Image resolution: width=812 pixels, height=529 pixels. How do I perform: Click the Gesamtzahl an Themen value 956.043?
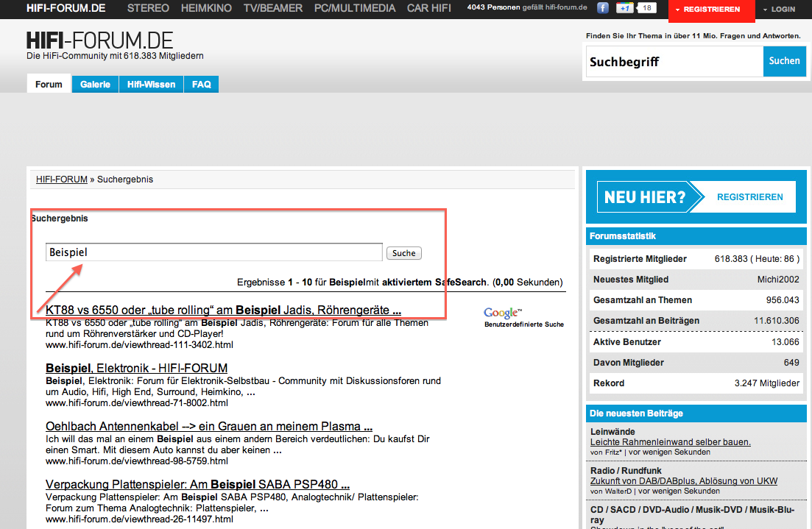point(783,300)
